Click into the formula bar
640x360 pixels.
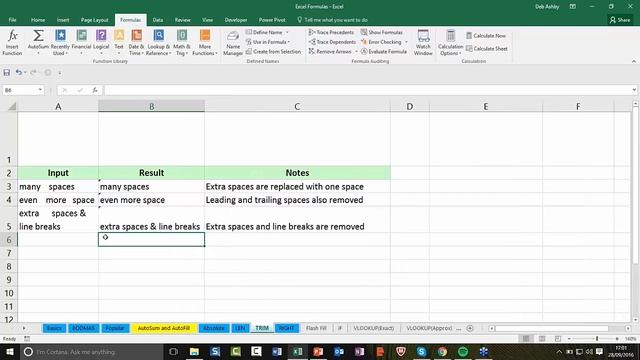coord(367,90)
